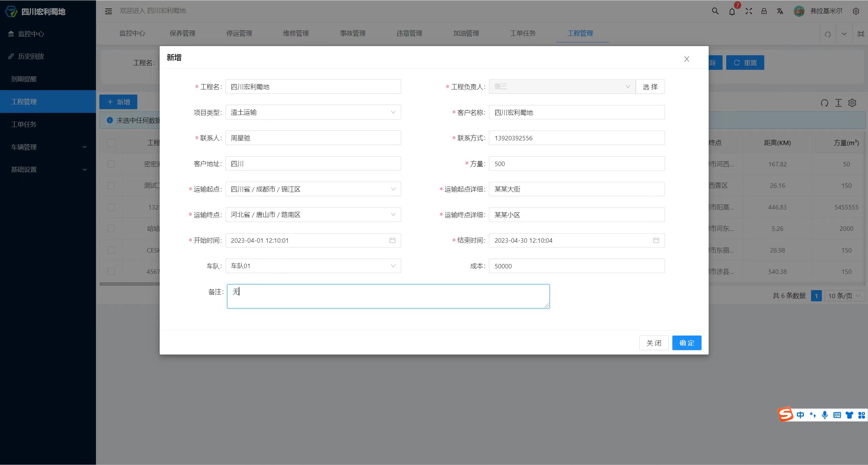Open 历史回放 in sidebar
This screenshot has width=868, height=465.
coord(48,56)
